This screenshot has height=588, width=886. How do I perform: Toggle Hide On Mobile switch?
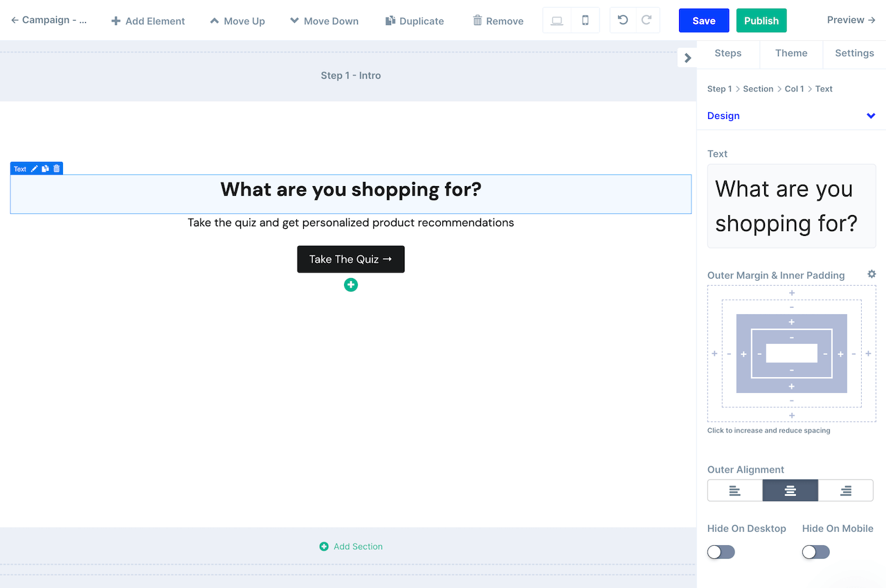(815, 552)
